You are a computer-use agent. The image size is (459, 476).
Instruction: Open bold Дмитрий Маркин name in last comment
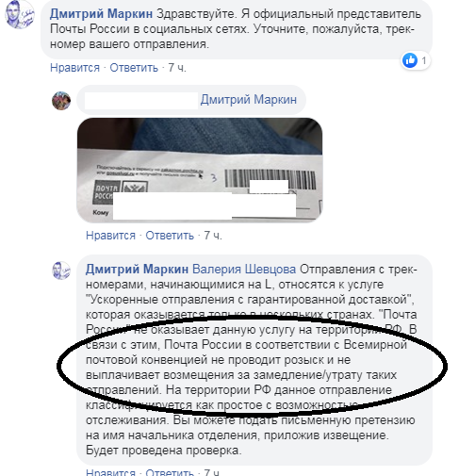(137, 270)
